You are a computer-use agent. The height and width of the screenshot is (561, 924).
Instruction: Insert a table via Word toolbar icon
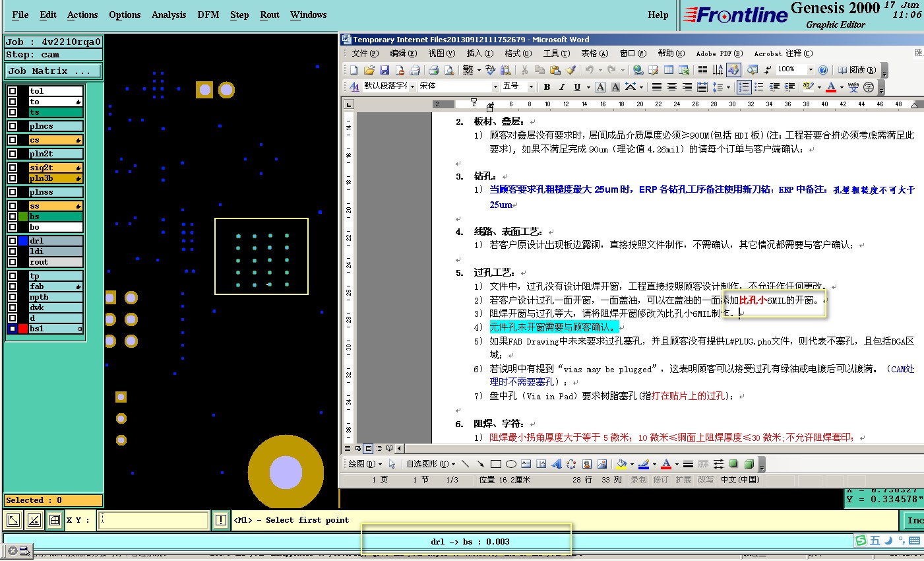click(669, 70)
